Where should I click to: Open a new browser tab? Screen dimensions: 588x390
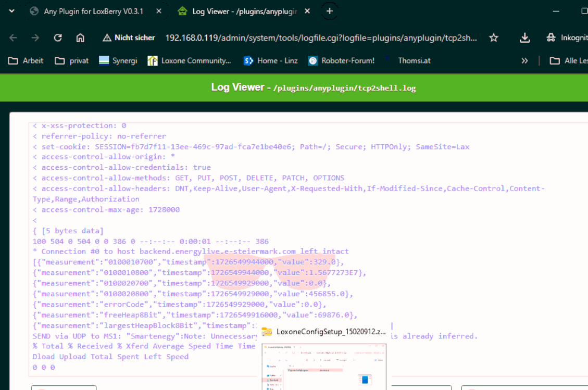329,11
